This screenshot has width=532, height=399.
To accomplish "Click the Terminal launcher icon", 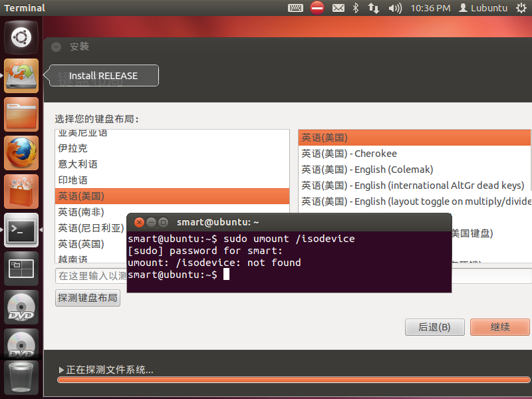I will [21, 230].
